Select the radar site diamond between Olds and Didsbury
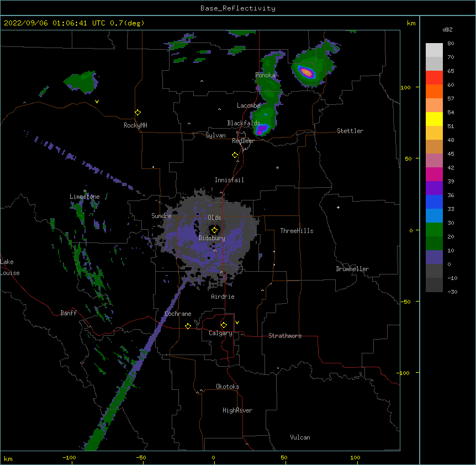Viewport: 476px width, 465px height. coord(215,230)
